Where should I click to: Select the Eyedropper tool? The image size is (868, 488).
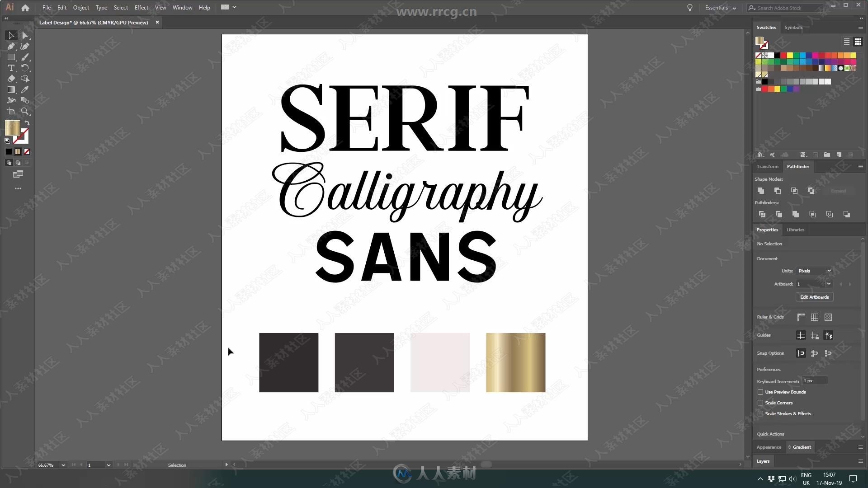click(25, 89)
